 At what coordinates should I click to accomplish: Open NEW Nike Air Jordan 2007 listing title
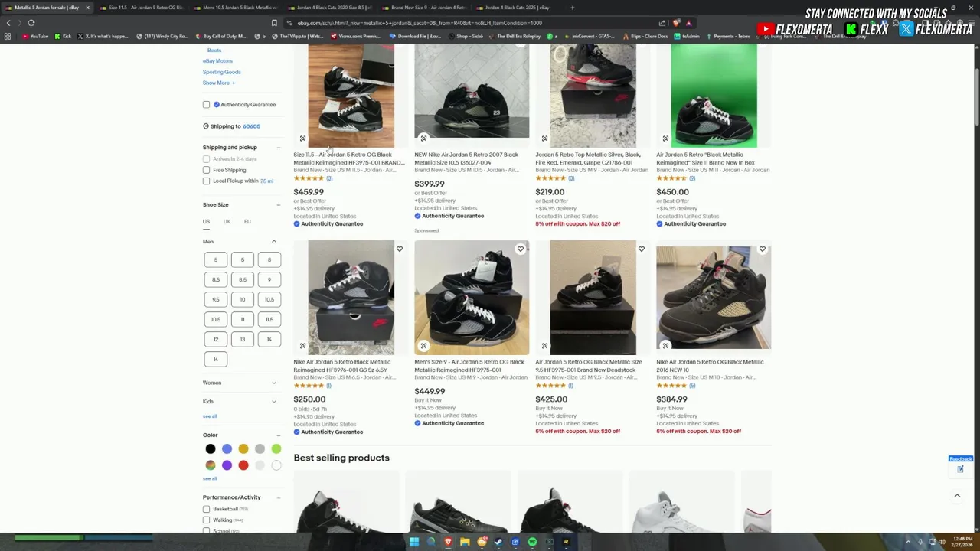tap(466, 158)
